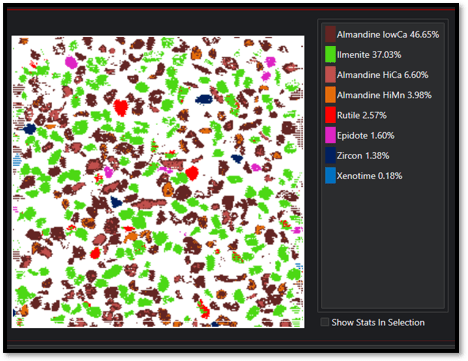The height and width of the screenshot is (361, 468).
Task: Click the Almandine lowCa 46.65% legend label
Action: tap(388, 35)
